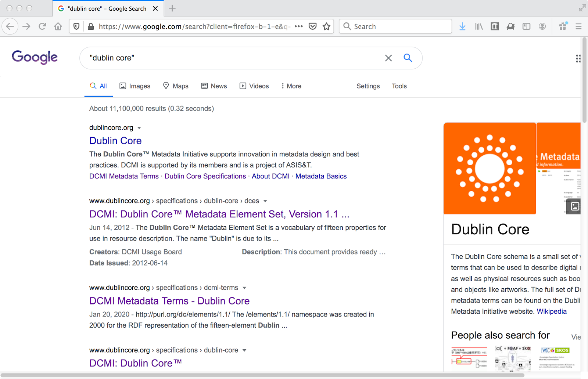
Task: Close the "dublin core" Google Search tab
Action: click(x=155, y=8)
